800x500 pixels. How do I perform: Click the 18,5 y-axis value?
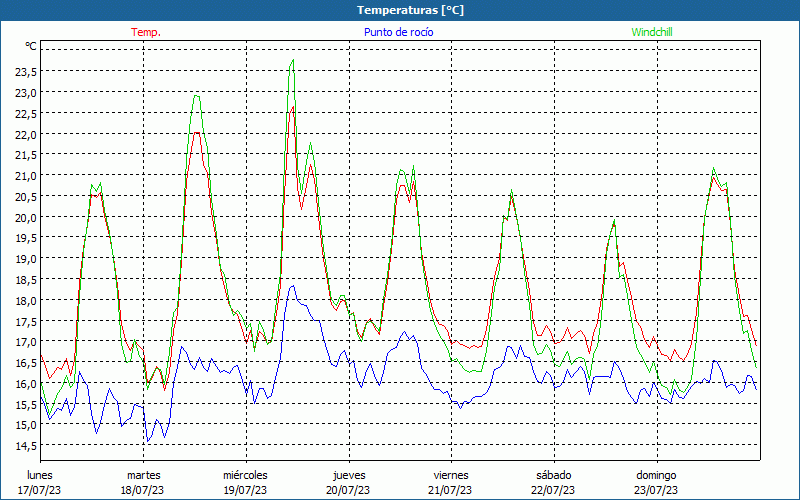click(x=26, y=280)
